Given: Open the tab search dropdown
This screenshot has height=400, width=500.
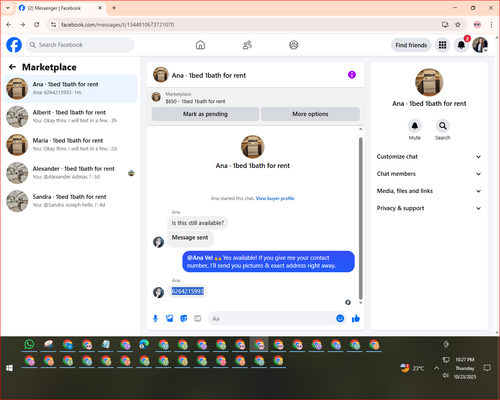Looking at the screenshot, I should click(x=8, y=8).
